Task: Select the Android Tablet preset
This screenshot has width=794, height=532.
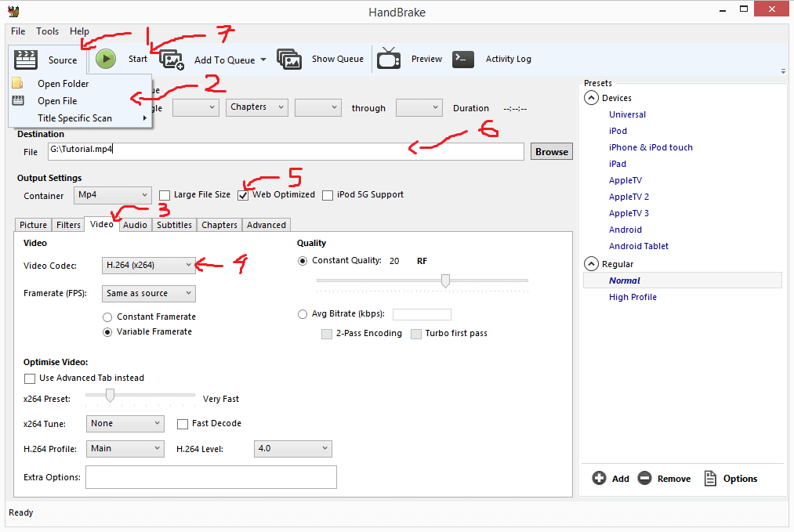Action: point(639,246)
